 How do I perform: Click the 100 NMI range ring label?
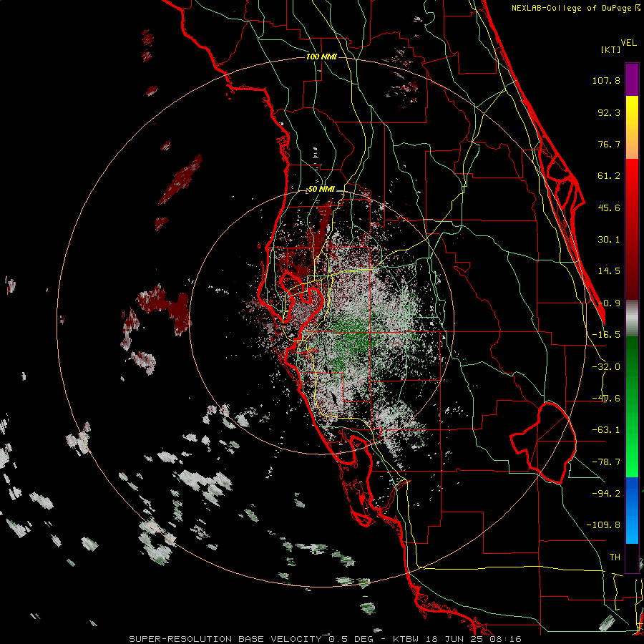coord(321,57)
